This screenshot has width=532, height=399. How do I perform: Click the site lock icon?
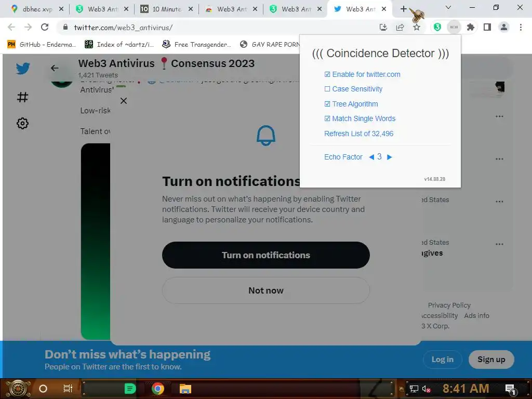pyautogui.click(x=65, y=27)
